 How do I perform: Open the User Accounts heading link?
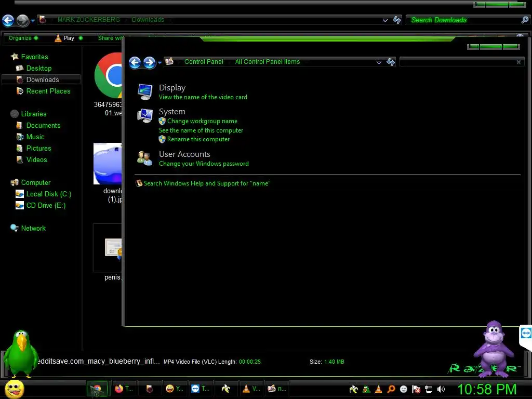[x=184, y=154]
